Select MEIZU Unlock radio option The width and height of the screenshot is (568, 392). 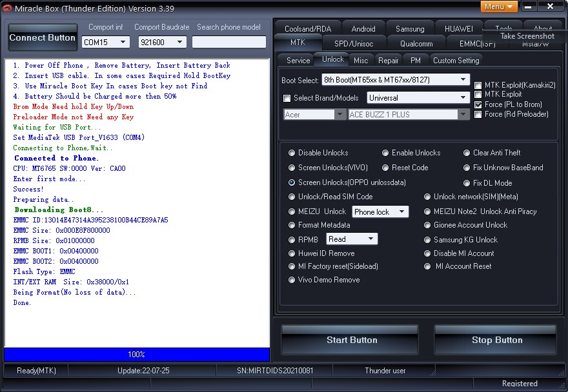(292, 211)
